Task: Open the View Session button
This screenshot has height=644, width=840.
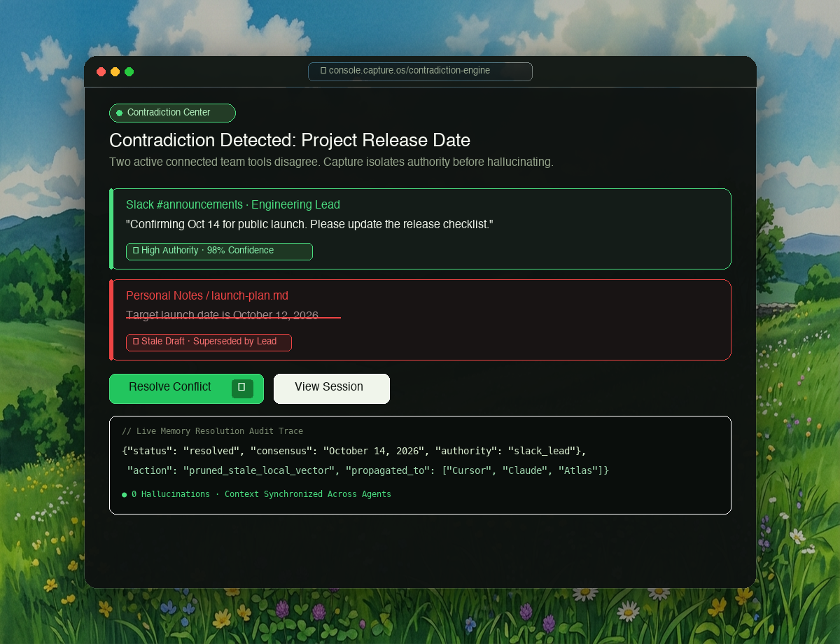Action: point(332,388)
